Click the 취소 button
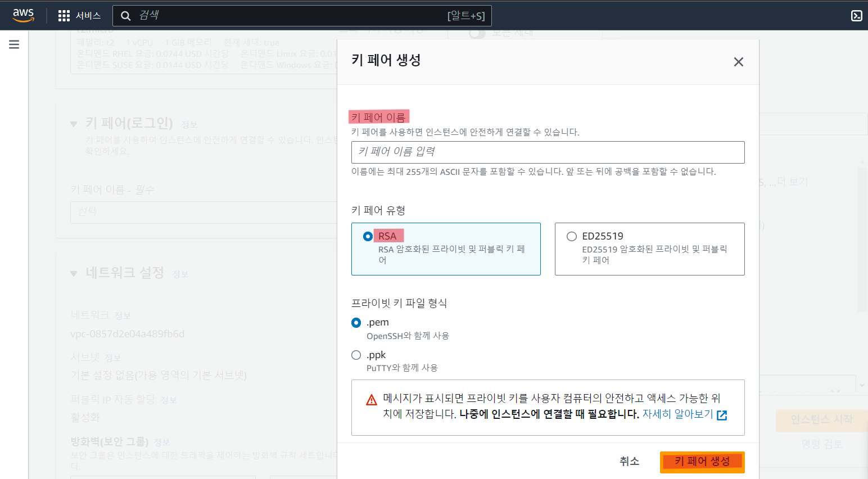The image size is (868, 479). point(630,462)
